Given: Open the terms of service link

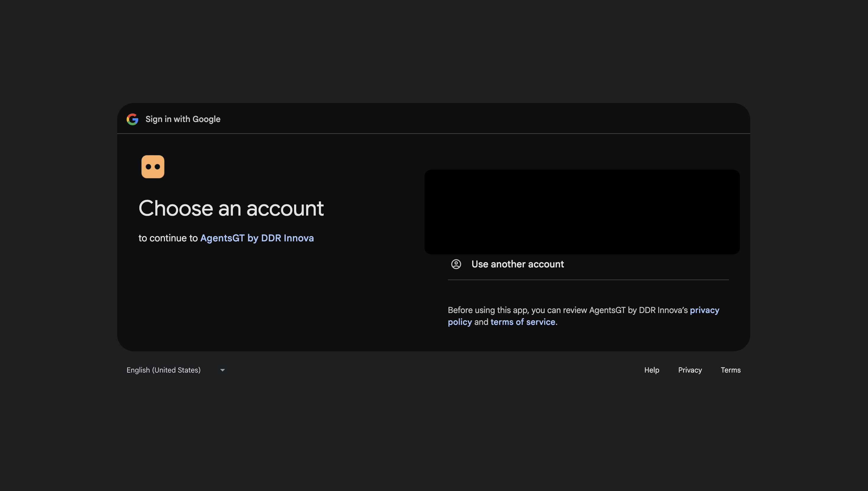Looking at the screenshot, I should [523, 322].
